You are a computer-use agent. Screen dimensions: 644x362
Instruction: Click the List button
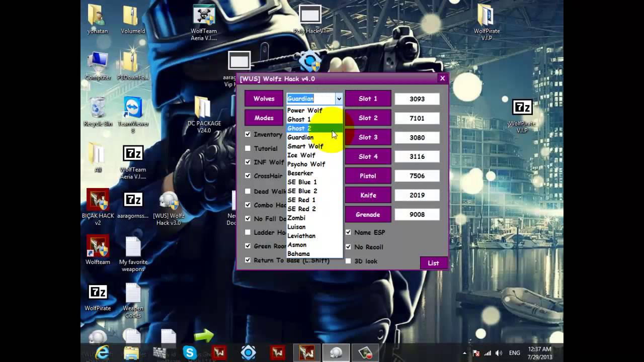433,263
